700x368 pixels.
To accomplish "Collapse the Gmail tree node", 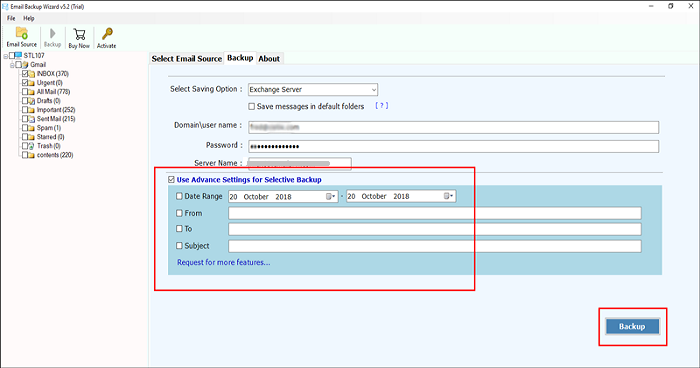I will pyautogui.click(x=12, y=65).
